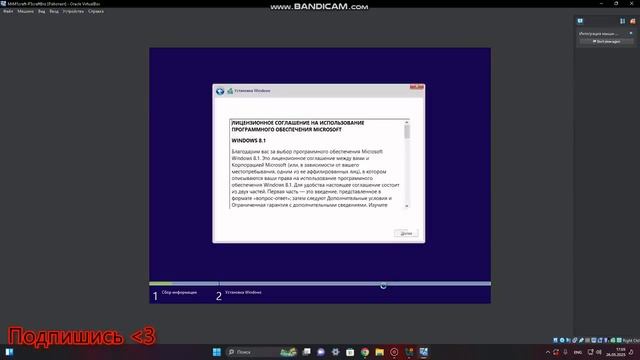Click the blue notification panel icon at right
This screenshot has height=360, width=640.
pos(622,21)
